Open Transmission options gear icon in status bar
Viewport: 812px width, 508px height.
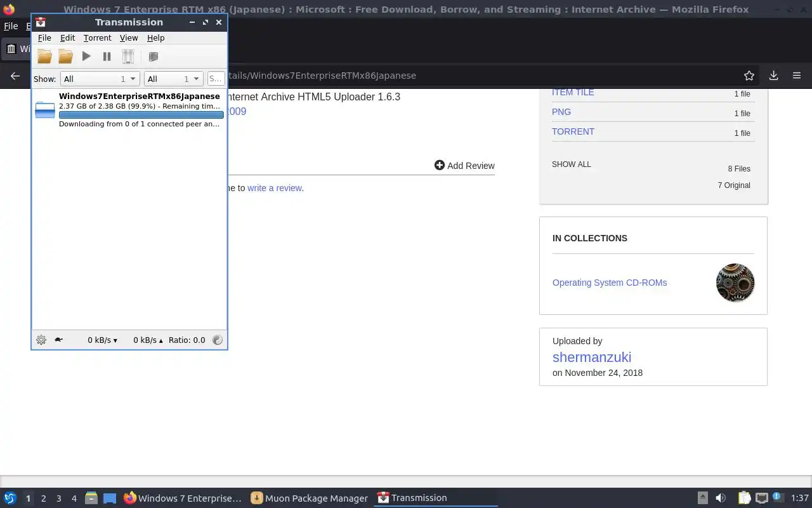[x=41, y=340]
